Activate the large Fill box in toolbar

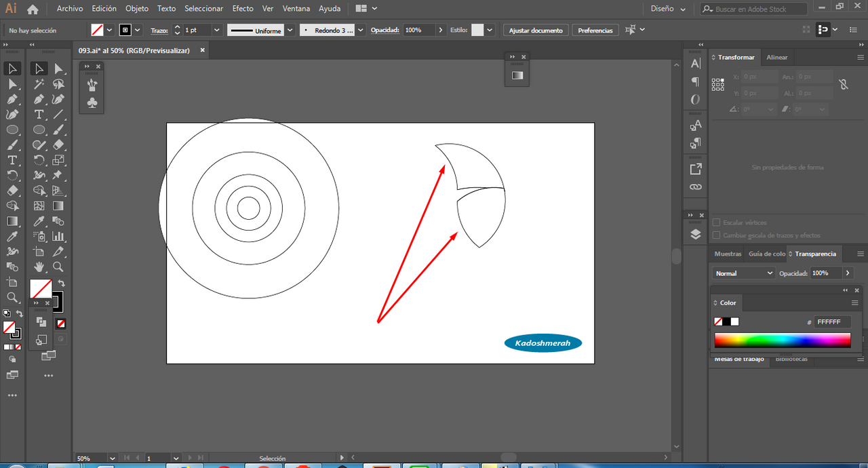pos(41,289)
